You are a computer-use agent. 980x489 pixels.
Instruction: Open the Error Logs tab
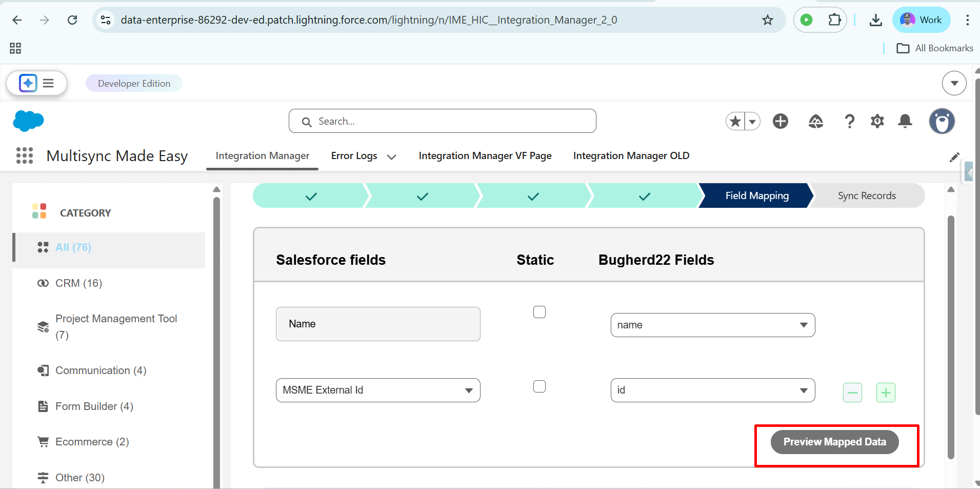pyautogui.click(x=354, y=156)
